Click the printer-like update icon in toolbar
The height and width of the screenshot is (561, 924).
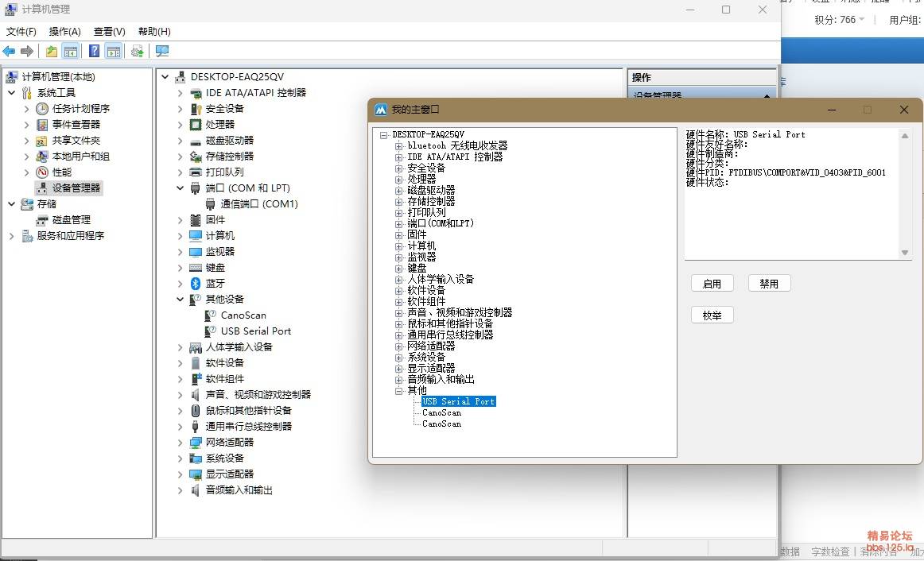point(138,51)
